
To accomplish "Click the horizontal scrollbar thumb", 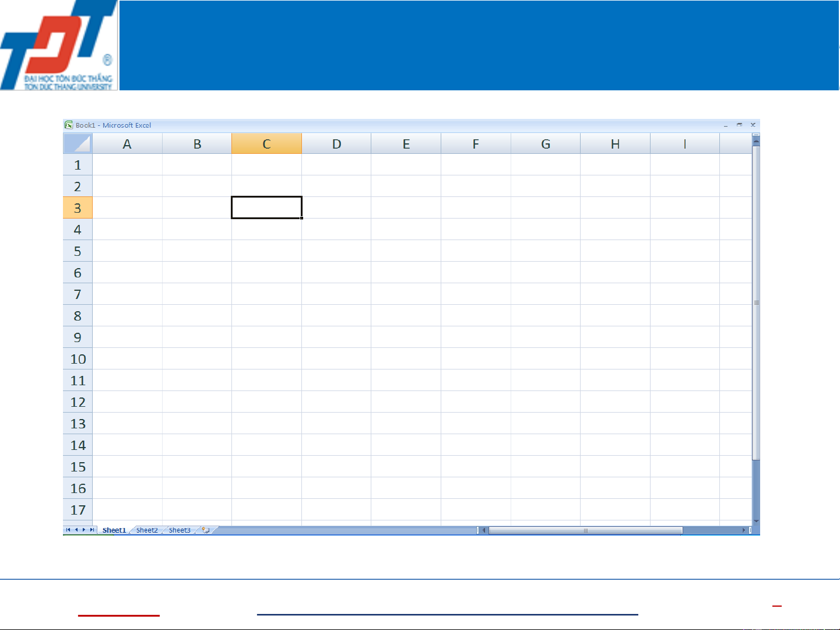I will [x=585, y=530].
